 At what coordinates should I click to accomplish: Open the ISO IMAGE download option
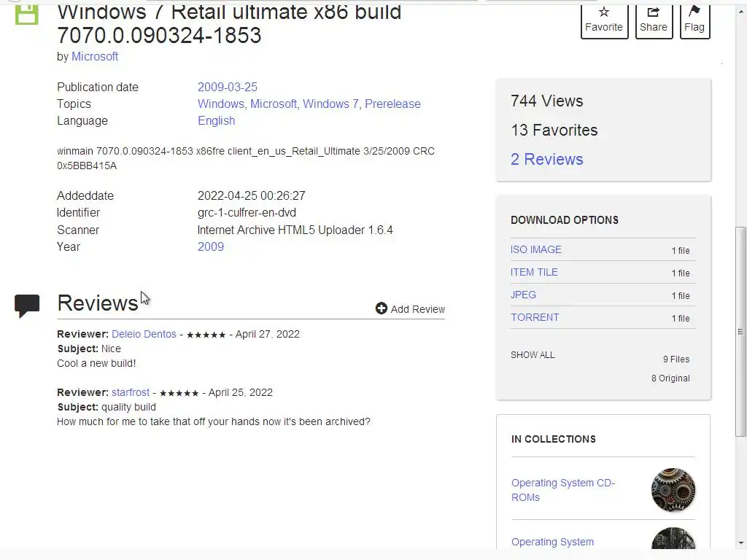click(536, 249)
